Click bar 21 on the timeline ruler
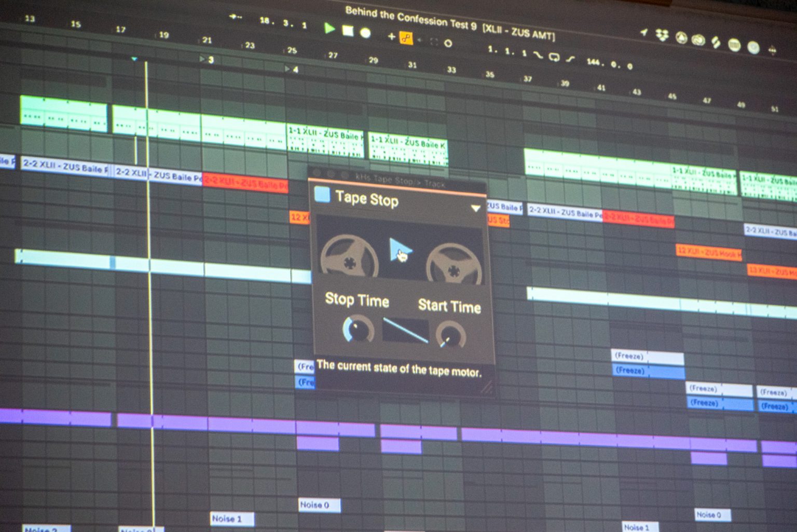 pyautogui.click(x=207, y=40)
